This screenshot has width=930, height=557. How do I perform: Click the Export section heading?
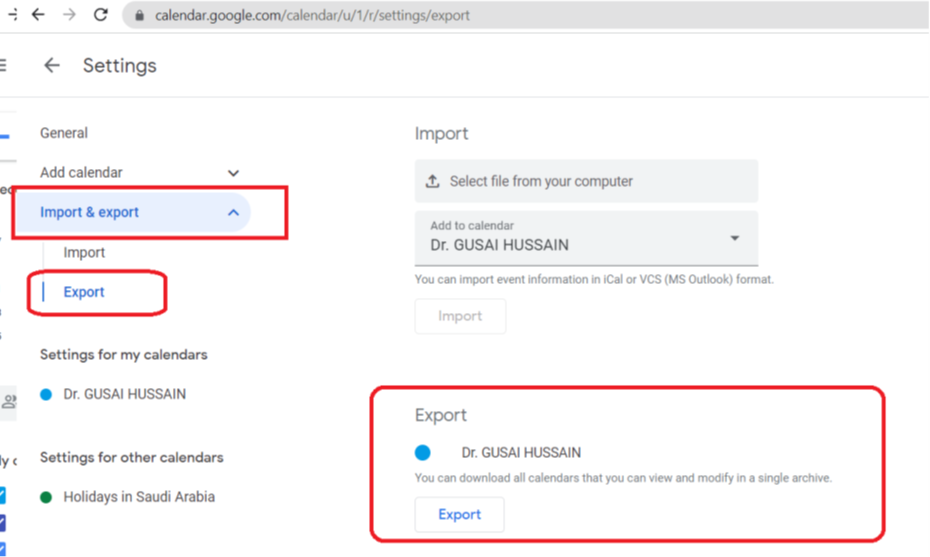pyautogui.click(x=441, y=415)
